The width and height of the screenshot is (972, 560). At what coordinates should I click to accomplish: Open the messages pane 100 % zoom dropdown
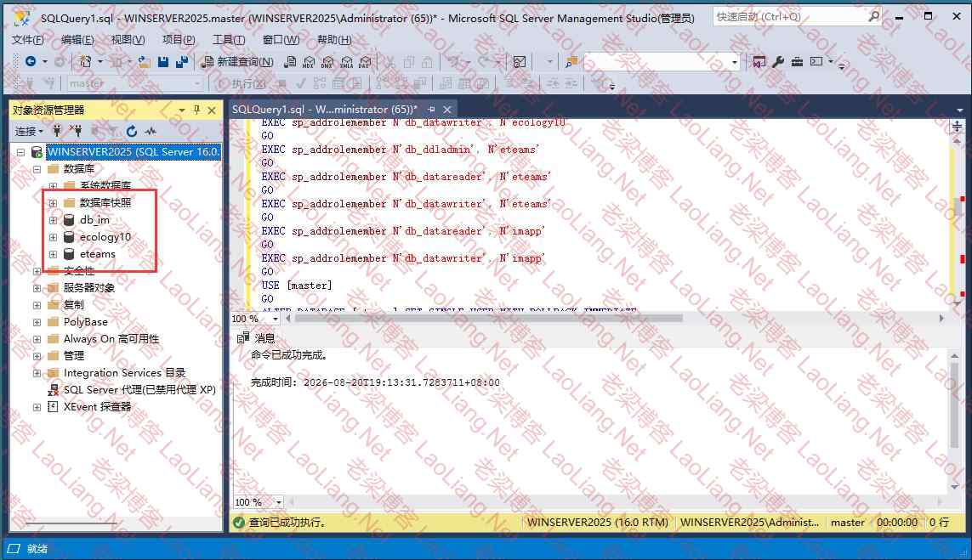[x=278, y=501]
